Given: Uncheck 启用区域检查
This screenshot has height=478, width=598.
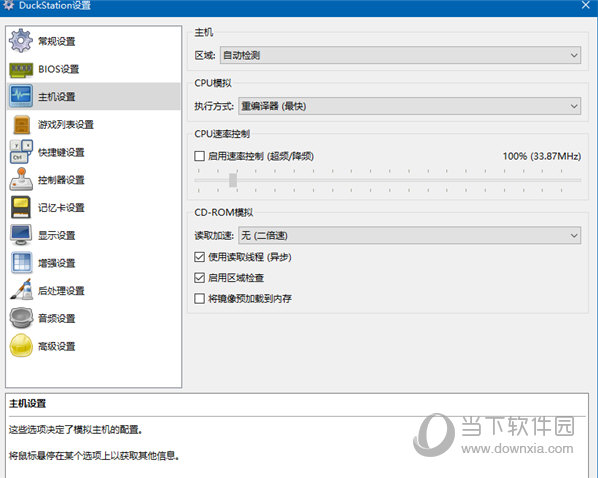Looking at the screenshot, I should [x=199, y=278].
